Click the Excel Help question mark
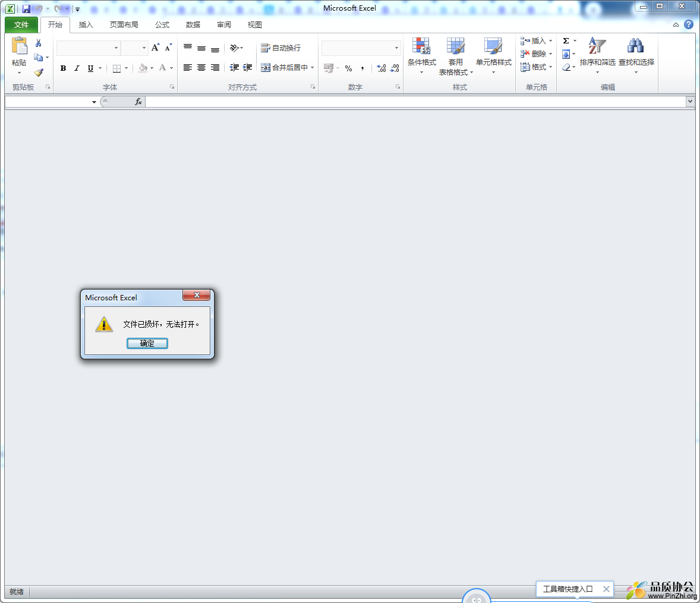The image size is (700, 603). pyautogui.click(x=688, y=24)
